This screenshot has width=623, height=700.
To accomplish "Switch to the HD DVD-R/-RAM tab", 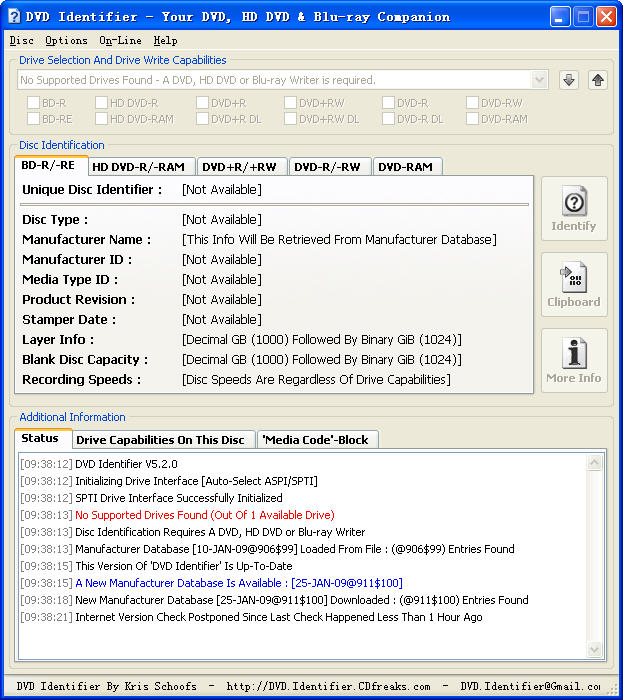I will coord(141,167).
